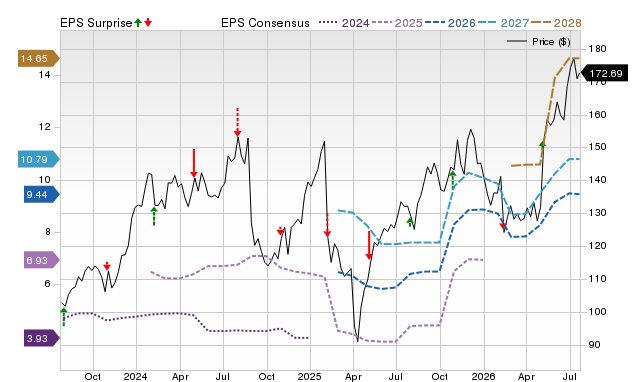Screen dimensions: 640x382
Task: Click the green surprise arrow after January 2024
Action: [154, 216]
